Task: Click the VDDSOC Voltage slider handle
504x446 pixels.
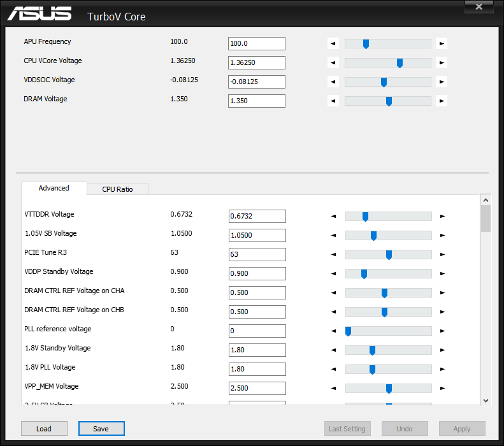Action: pyautogui.click(x=384, y=82)
